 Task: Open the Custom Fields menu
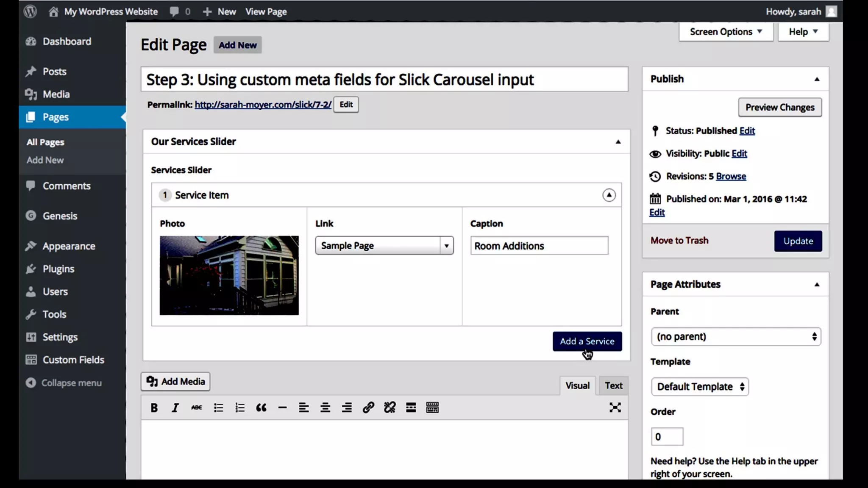click(x=73, y=360)
